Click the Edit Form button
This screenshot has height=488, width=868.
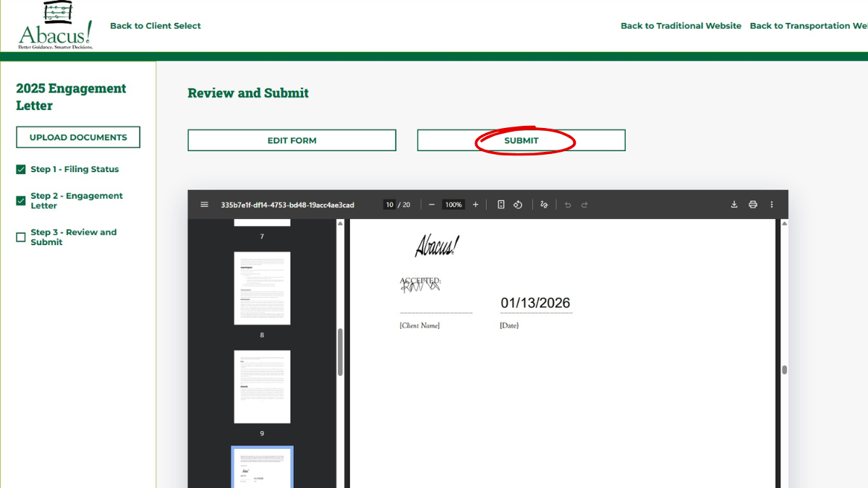(292, 140)
